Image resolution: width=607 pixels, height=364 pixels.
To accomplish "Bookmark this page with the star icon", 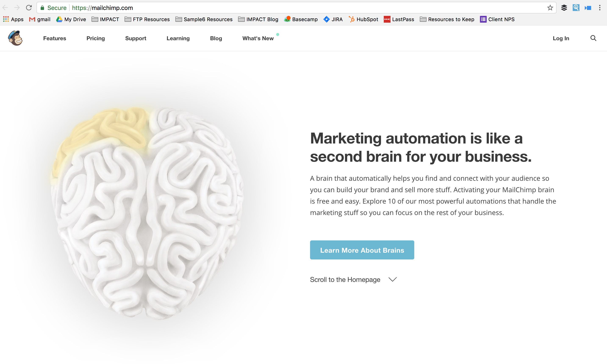I will pos(550,8).
